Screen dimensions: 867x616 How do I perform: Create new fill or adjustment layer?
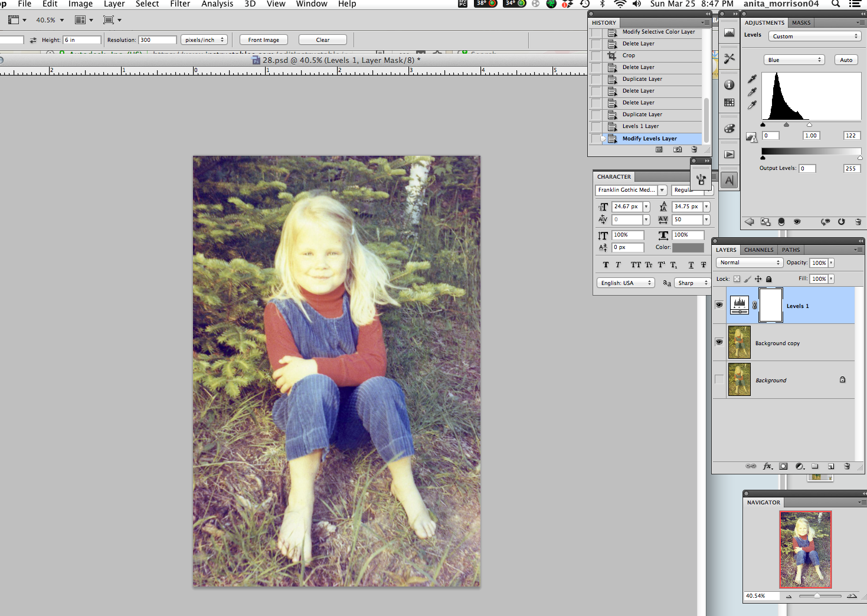[x=800, y=466]
